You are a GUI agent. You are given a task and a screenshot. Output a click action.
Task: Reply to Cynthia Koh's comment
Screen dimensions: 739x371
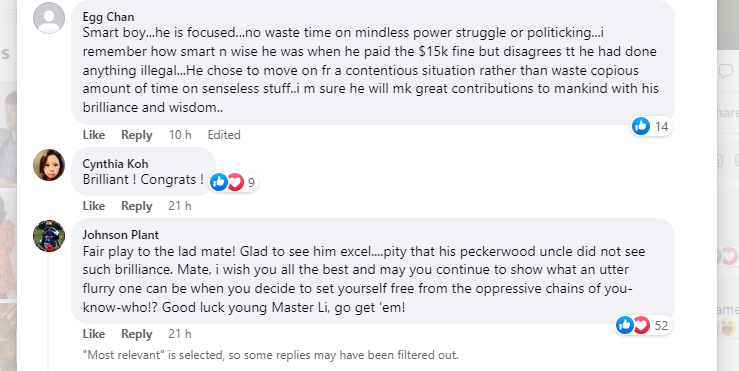point(137,206)
